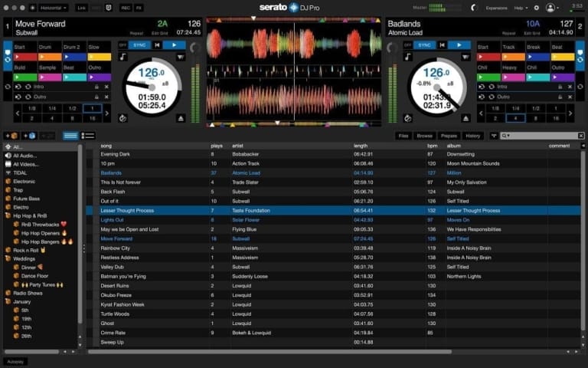The height and width of the screenshot is (368, 588).
Task: Clear the search box with the X icon
Action: tap(580, 136)
